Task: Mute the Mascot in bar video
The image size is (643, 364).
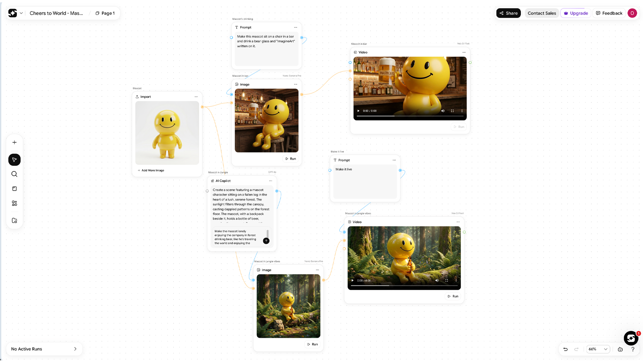Action: pos(442,111)
